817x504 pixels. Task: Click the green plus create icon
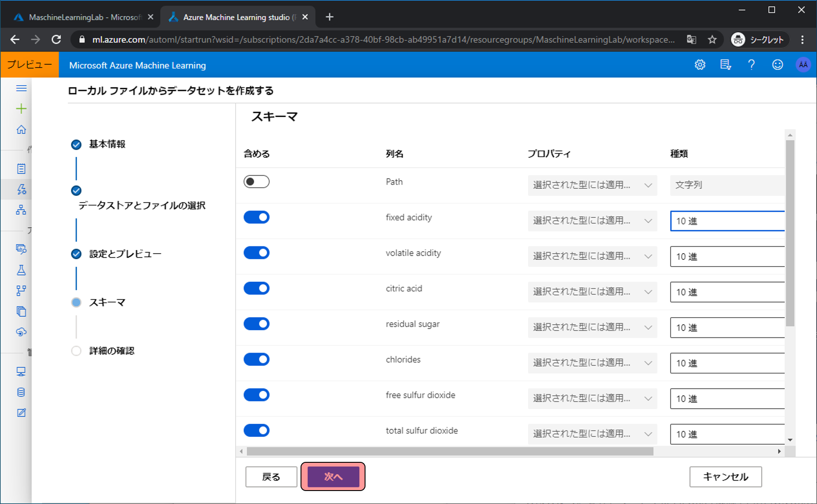[x=21, y=109]
